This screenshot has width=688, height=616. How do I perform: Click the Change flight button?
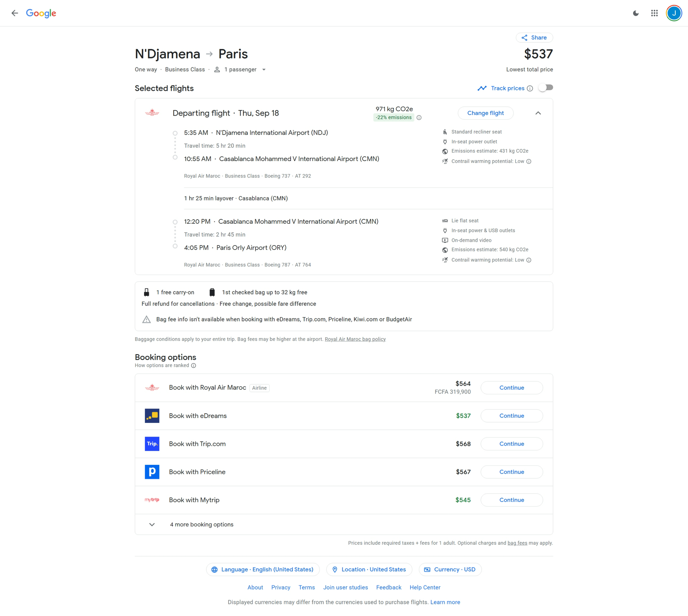tap(485, 113)
